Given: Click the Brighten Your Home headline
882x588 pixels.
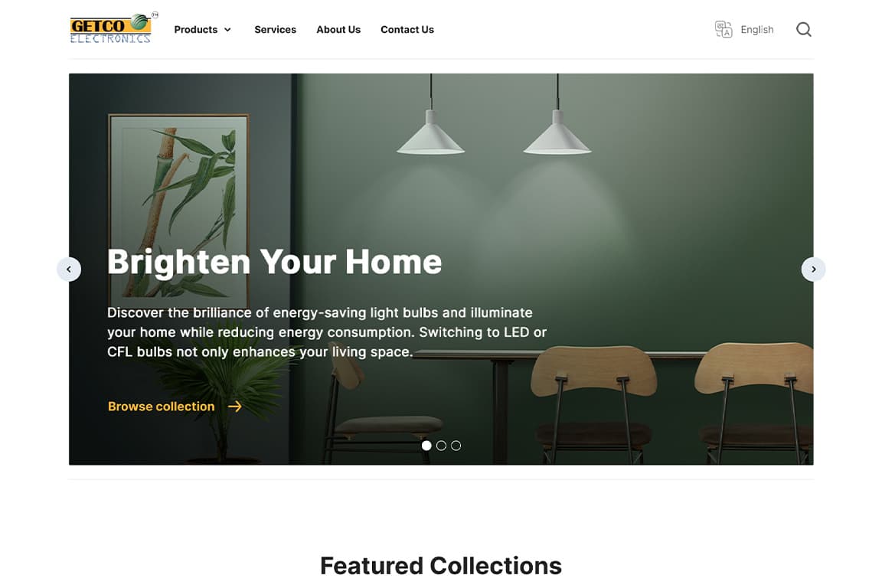Looking at the screenshot, I should pos(275,262).
